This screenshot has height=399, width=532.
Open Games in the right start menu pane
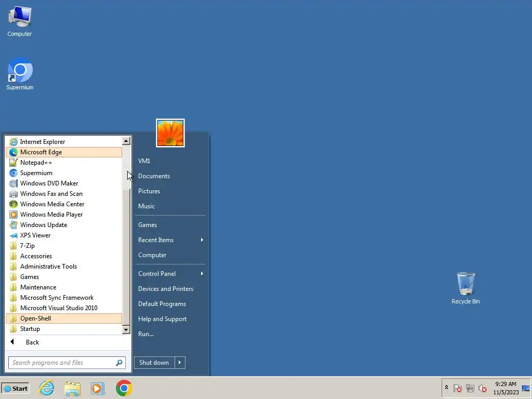coord(170,225)
